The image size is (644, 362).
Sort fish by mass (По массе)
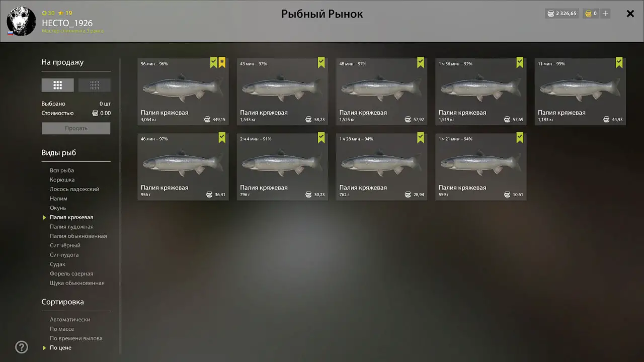click(x=62, y=329)
